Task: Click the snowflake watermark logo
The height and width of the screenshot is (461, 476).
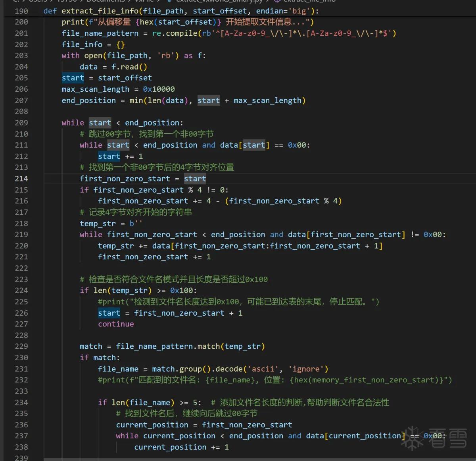Action: coord(413,438)
